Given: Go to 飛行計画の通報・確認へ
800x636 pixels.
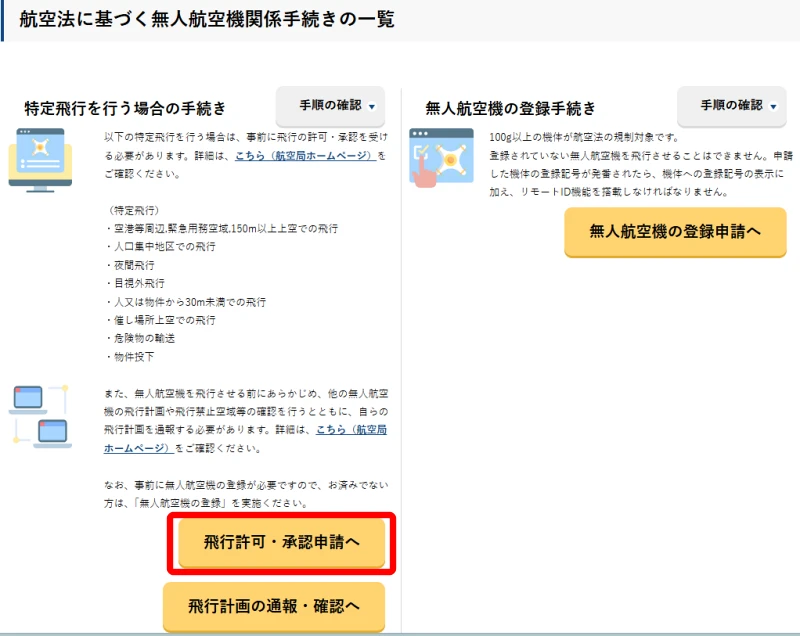Looking at the screenshot, I should 274,606.
